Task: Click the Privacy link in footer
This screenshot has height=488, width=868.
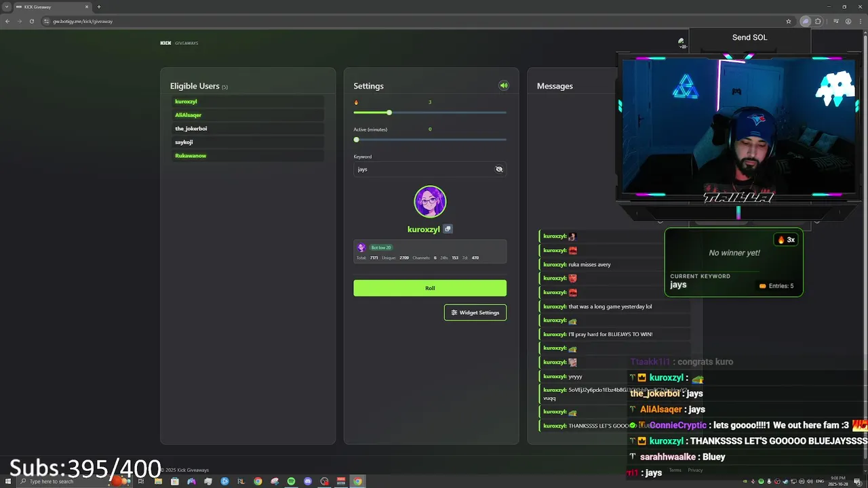Action: [695, 470]
